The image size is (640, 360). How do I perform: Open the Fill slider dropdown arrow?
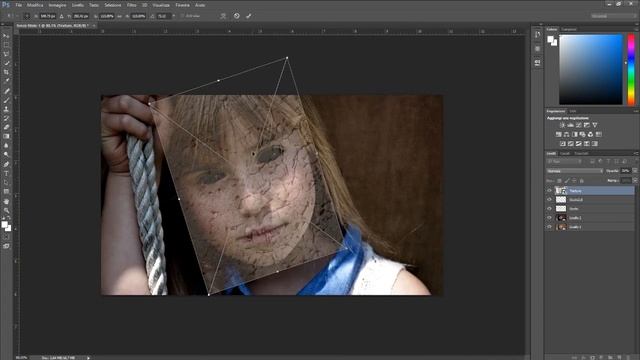coord(635,180)
